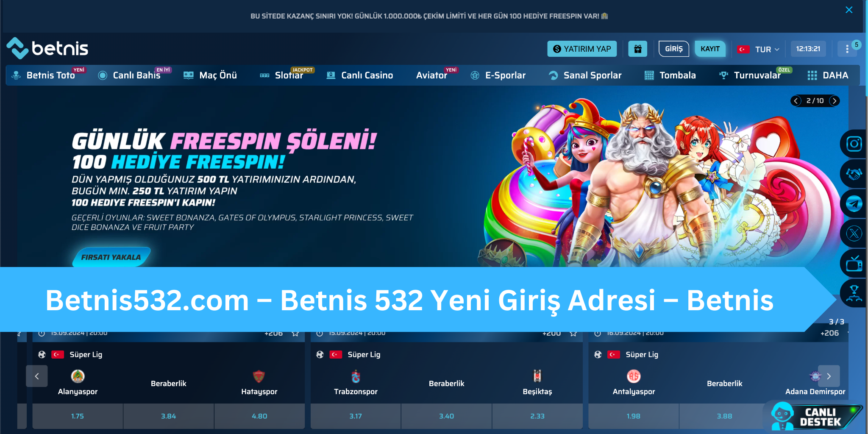Go to next banner slide
This screenshot has height=434, width=868.
[x=834, y=101]
